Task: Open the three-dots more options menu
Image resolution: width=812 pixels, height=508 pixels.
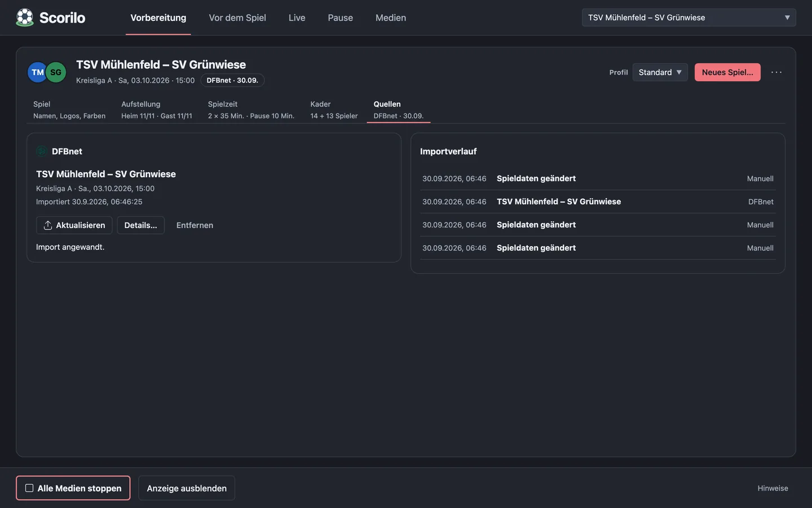Action: [776, 72]
